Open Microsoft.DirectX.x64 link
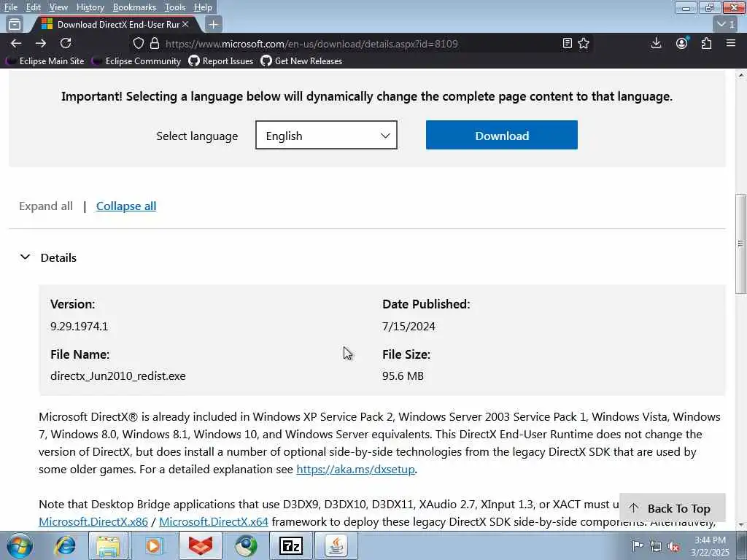The height and width of the screenshot is (560, 747). coord(214,521)
